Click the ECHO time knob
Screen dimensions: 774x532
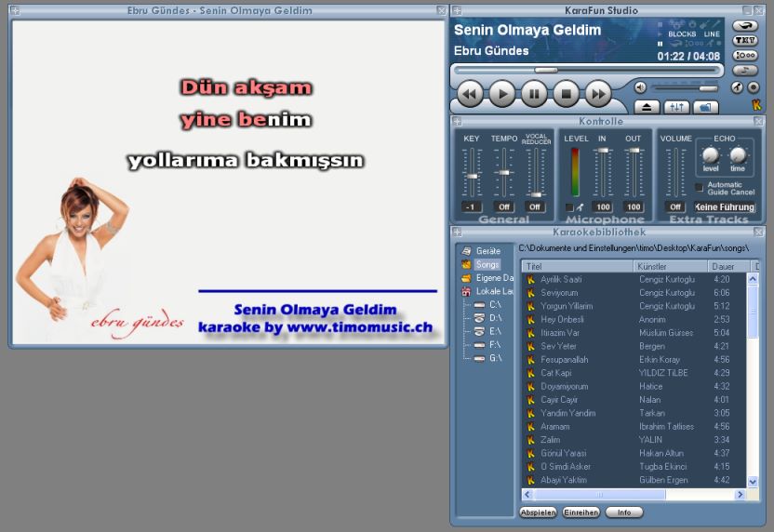[738, 155]
